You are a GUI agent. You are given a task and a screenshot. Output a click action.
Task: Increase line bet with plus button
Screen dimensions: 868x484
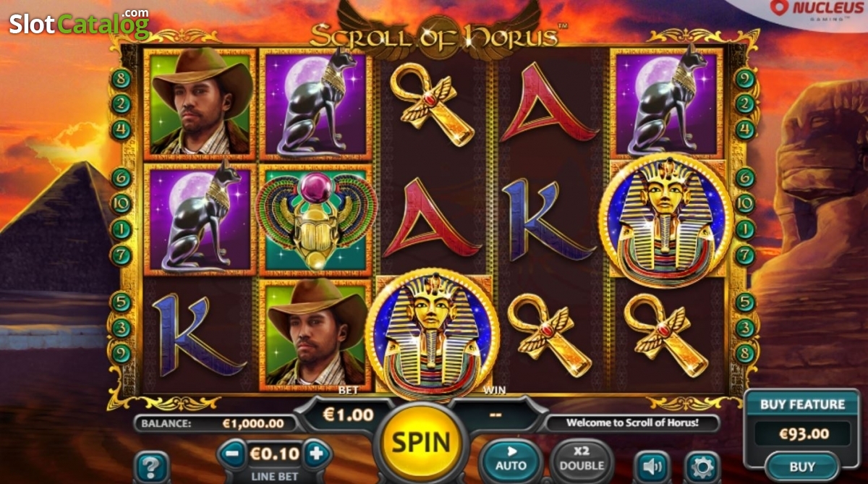click(x=316, y=454)
